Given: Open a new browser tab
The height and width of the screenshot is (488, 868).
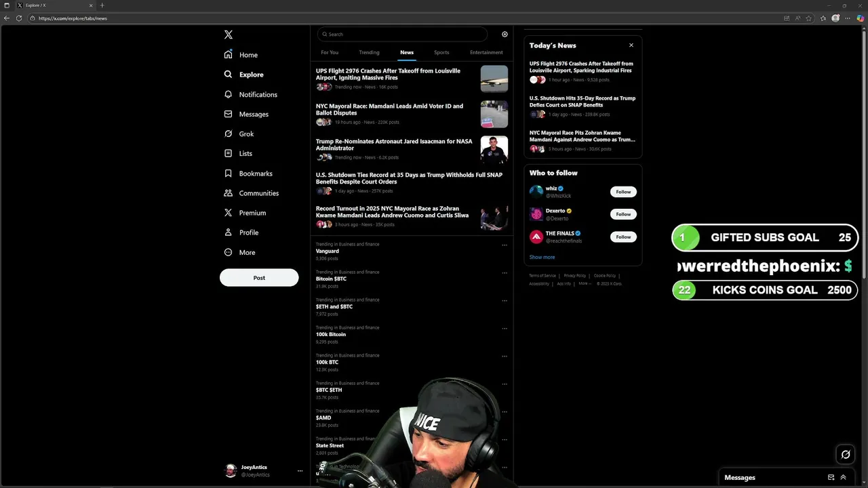Looking at the screenshot, I should click(x=102, y=5).
